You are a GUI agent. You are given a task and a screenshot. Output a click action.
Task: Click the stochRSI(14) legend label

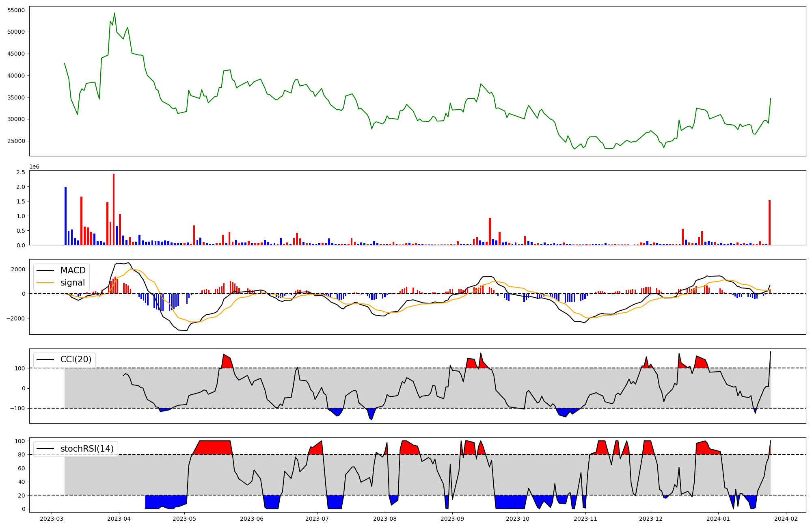[87, 449]
